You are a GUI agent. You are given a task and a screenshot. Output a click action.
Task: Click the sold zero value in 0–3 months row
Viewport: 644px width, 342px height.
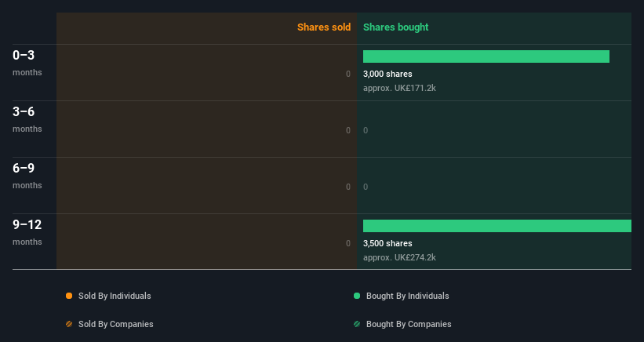[348, 74]
